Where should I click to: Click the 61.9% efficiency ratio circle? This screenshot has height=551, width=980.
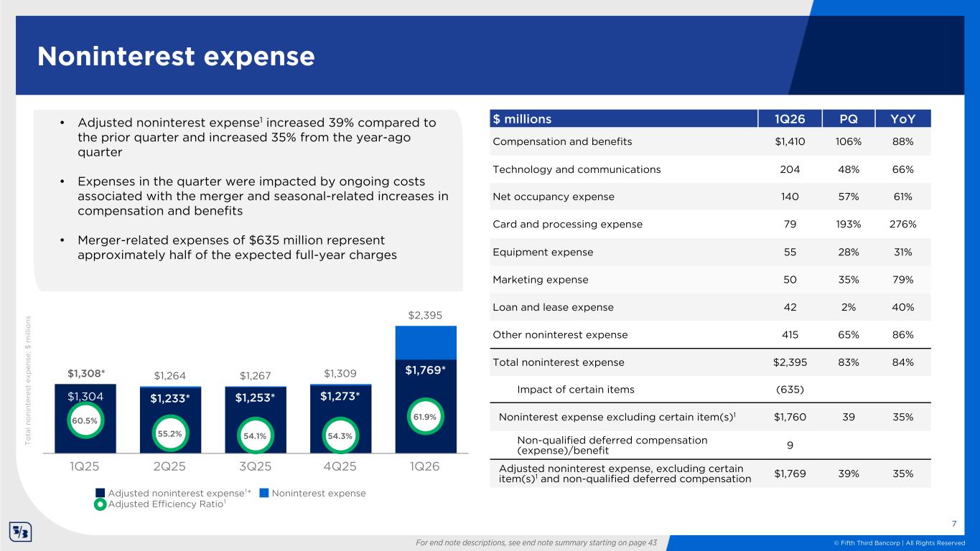(x=424, y=416)
